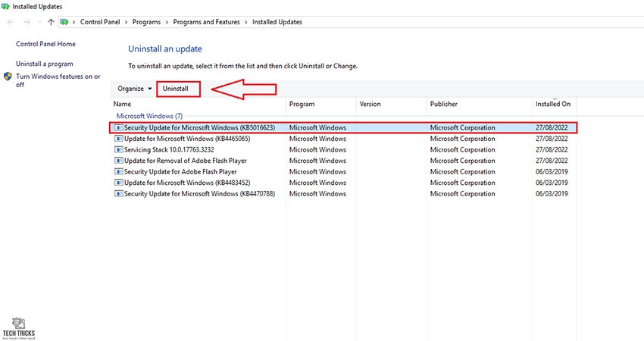Select Servicing Stack 10.0.17763.3232

click(x=169, y=150)
